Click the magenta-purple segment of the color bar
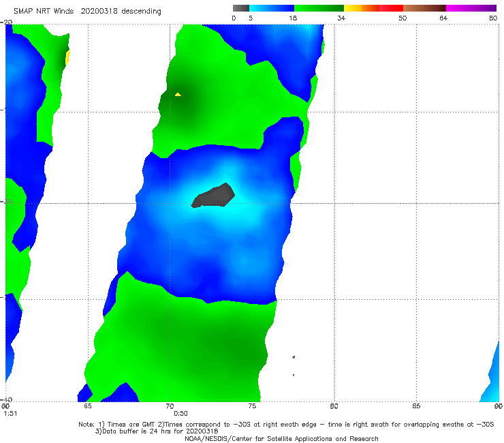504x443 pixels. (x=471, y=8)
